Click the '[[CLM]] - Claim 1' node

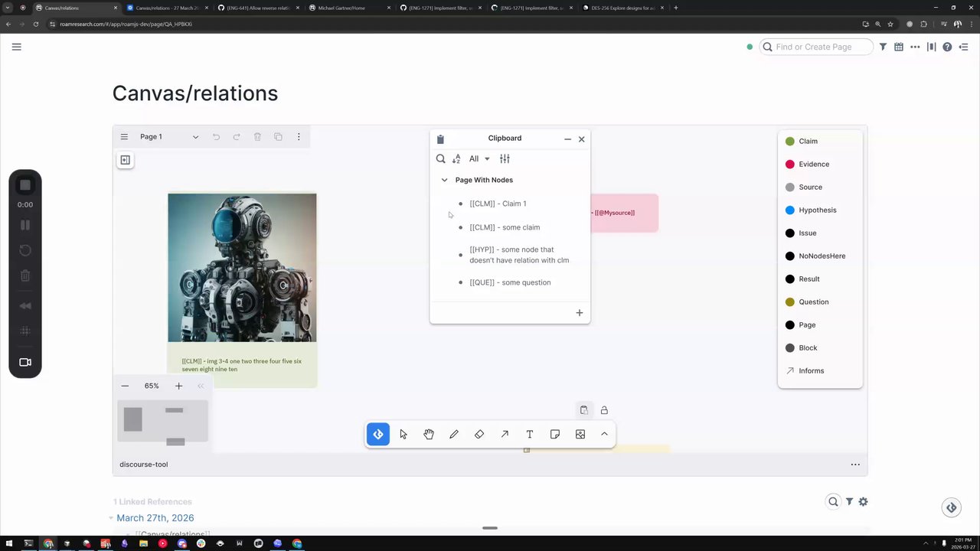point(498,204)
